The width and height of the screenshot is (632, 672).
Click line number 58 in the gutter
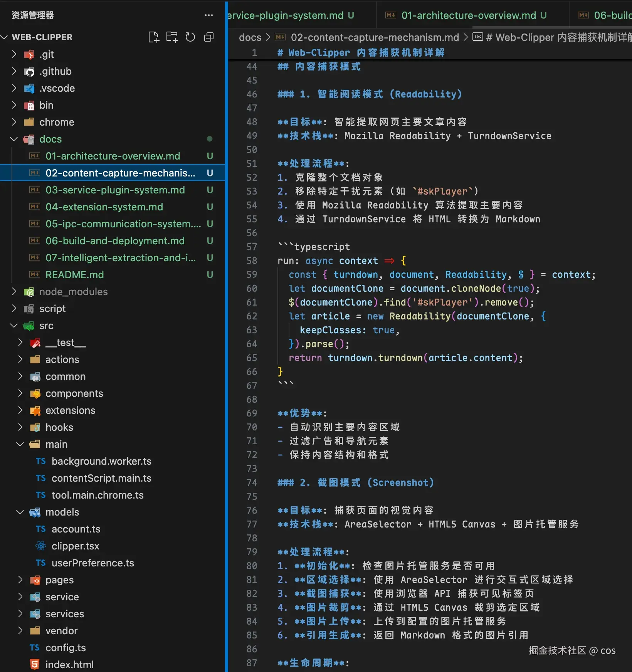pos(252,261)
